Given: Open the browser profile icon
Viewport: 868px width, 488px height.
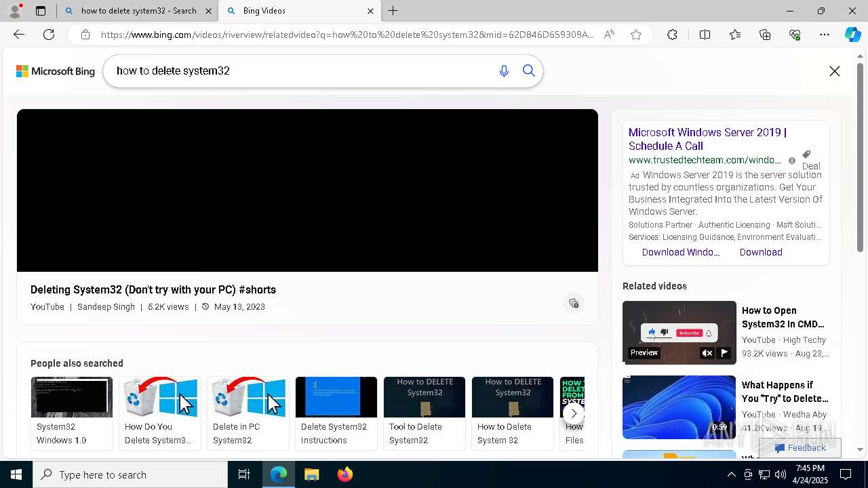Looking at the screenshot, I should click(15, 11).
